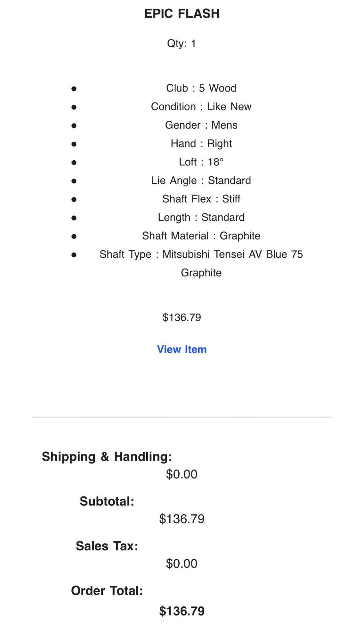This screenshot has width=364, height=626.
Task: Click the Hand : Right line
Action: click(201, 144)
